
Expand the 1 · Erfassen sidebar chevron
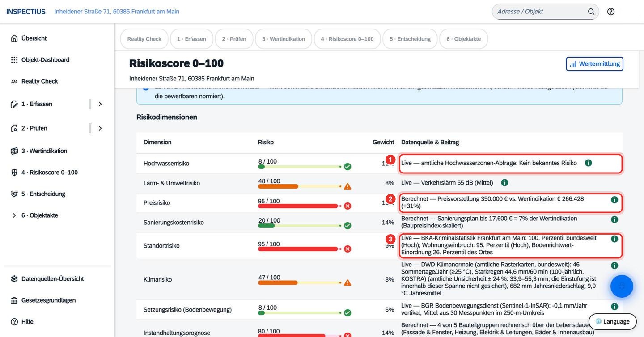(100, 104)
